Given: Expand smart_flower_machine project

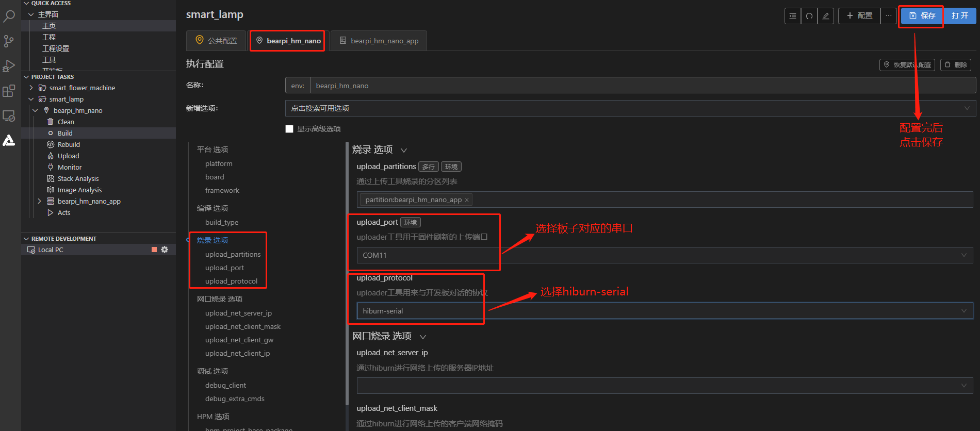Looking at the screenshot, I should [31, 88].
